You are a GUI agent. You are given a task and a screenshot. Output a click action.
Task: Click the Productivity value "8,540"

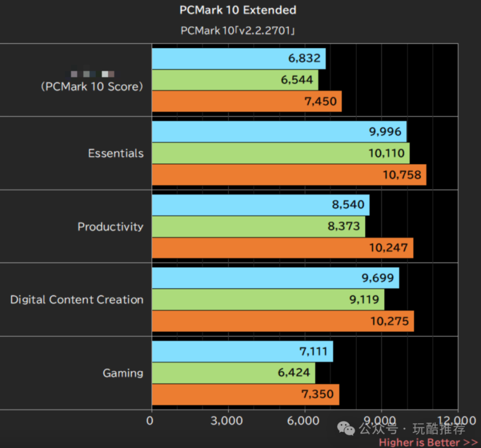click(348, 204)
